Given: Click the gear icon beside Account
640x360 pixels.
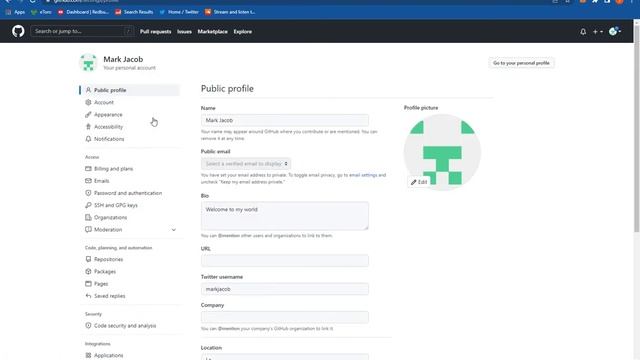Looking at the screenshot, I should coord(88,102).
